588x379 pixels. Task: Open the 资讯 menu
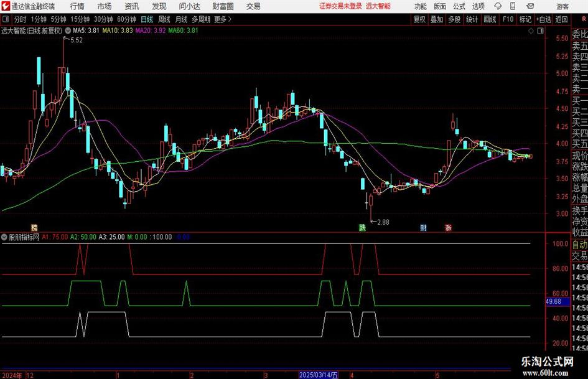[x=132, y=6]
